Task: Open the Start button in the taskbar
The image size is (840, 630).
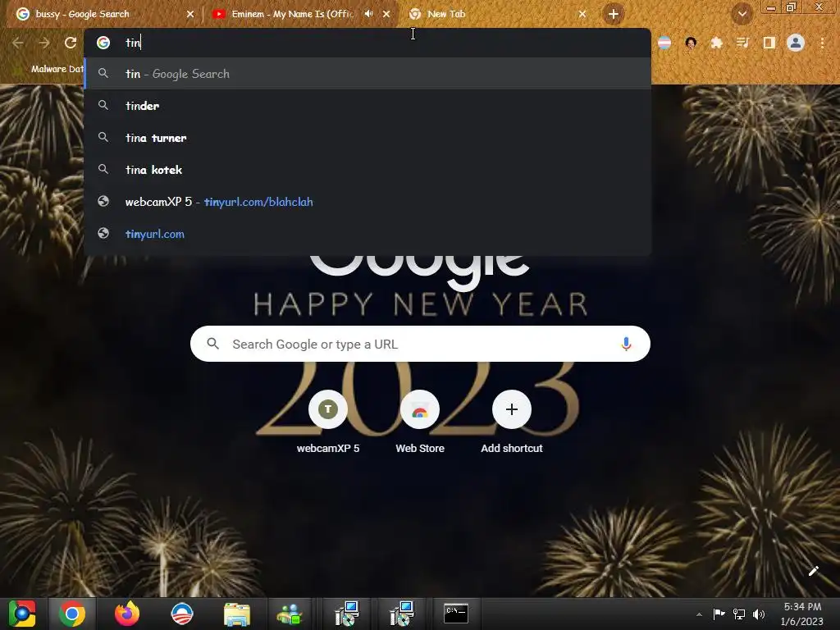Action: coord(22,614)
